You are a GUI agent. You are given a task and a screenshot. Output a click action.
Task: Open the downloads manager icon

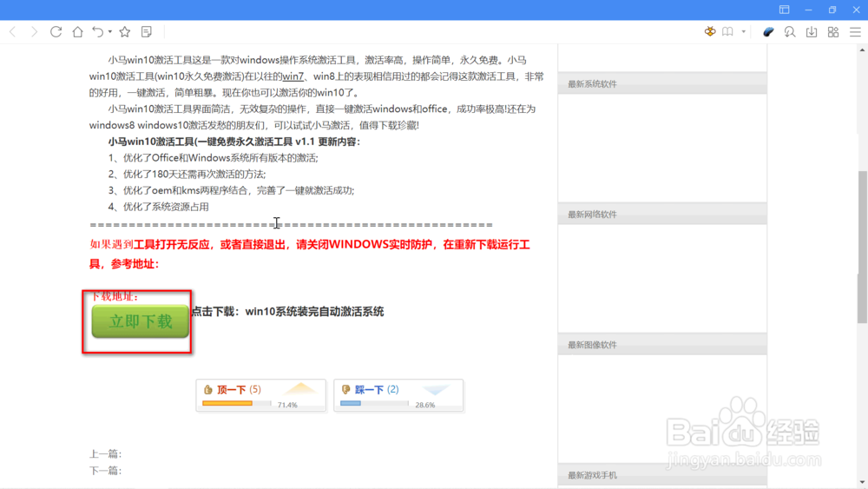point(812,32)
